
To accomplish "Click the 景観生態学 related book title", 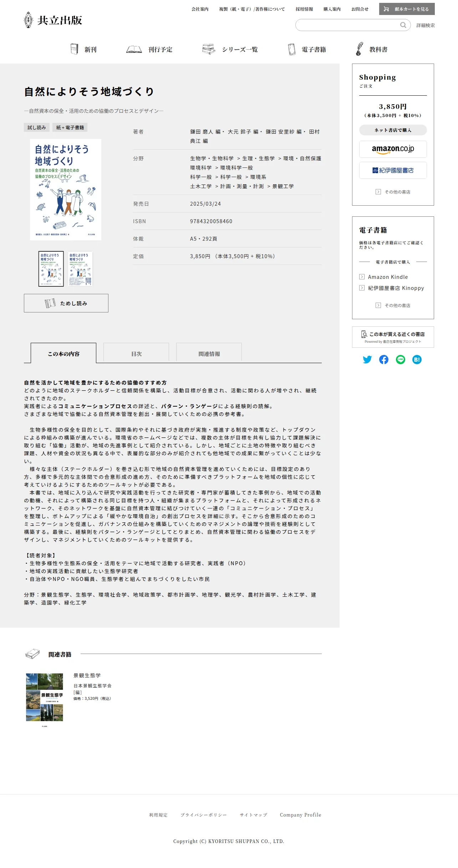I will pos(87,676).
